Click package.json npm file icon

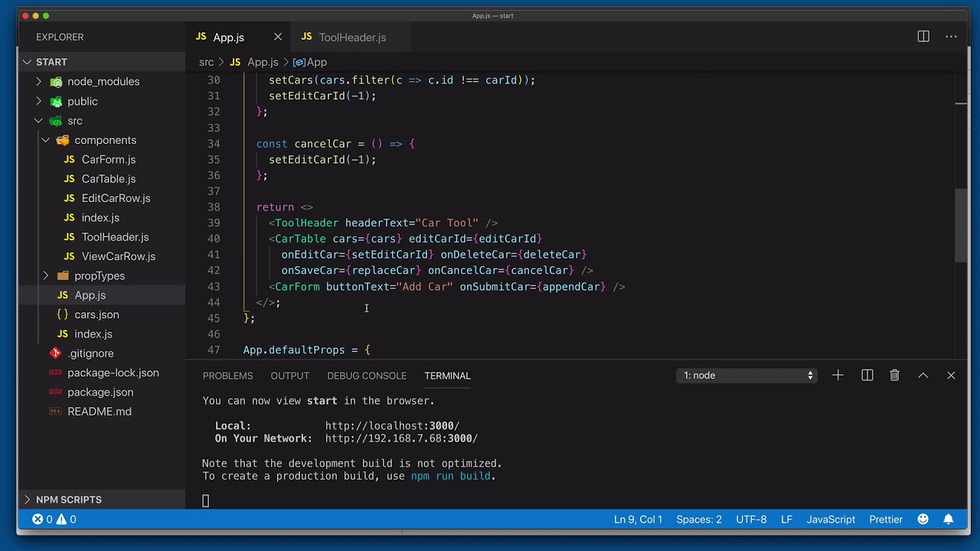(55, 392)
